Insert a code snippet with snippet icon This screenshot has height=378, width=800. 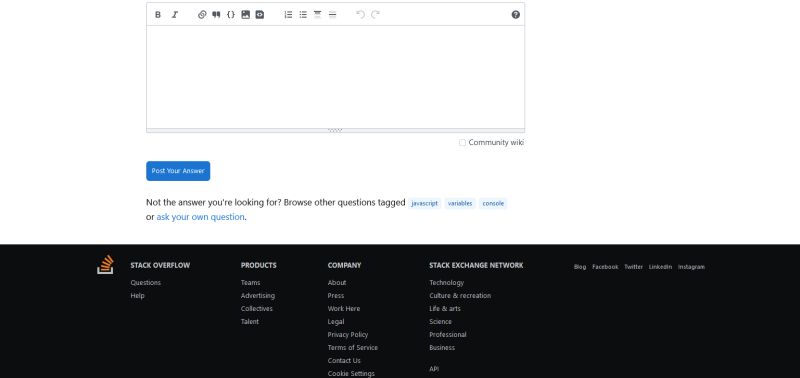pyautogui.click(x=260, y=15)
